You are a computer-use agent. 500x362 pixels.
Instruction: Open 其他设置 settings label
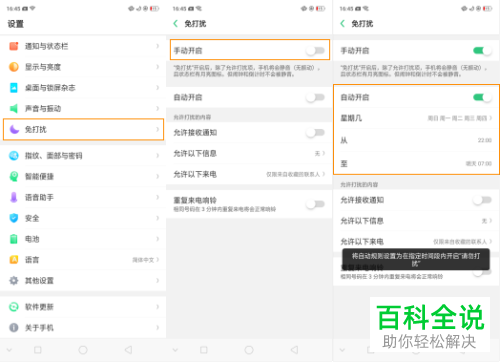[39, 281]
